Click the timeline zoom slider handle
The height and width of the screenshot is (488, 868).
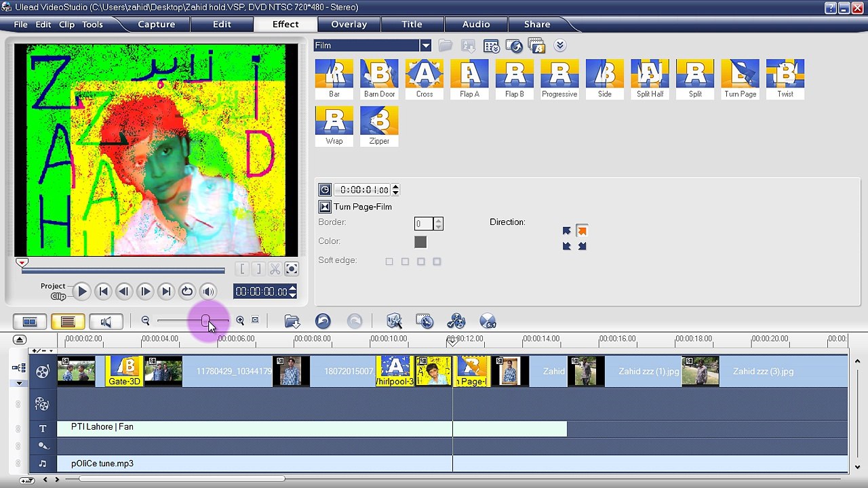[205, 321]
